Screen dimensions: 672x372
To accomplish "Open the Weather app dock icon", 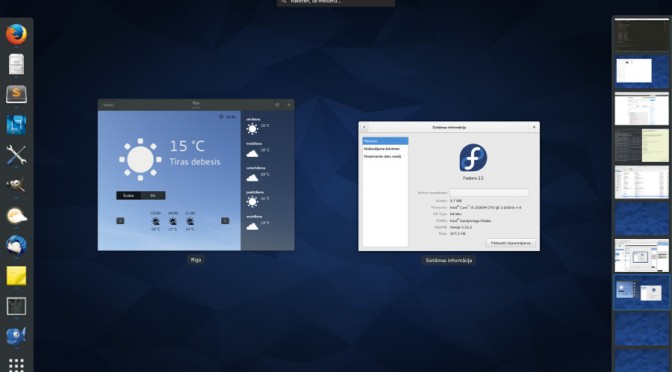I will pyautogui.click(x=16, y=215).
